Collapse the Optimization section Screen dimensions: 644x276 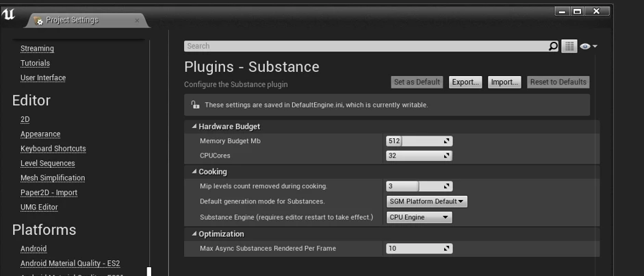[x=194, y=234]
